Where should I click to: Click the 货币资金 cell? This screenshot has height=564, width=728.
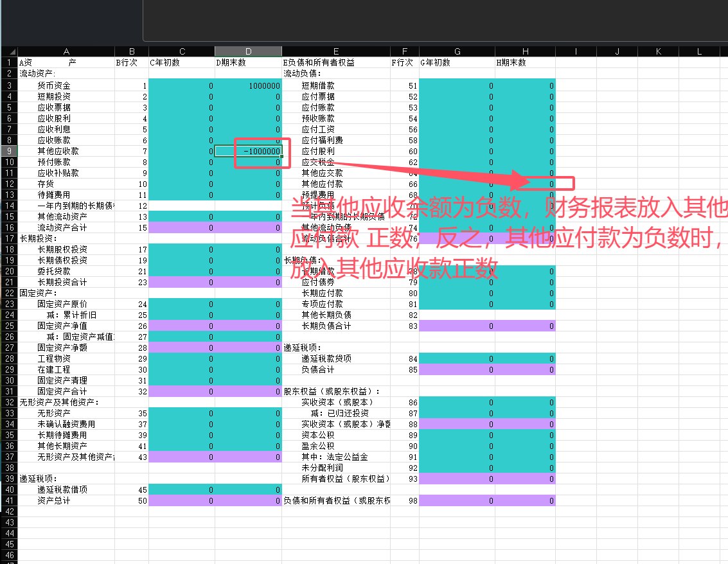(54, 85)
